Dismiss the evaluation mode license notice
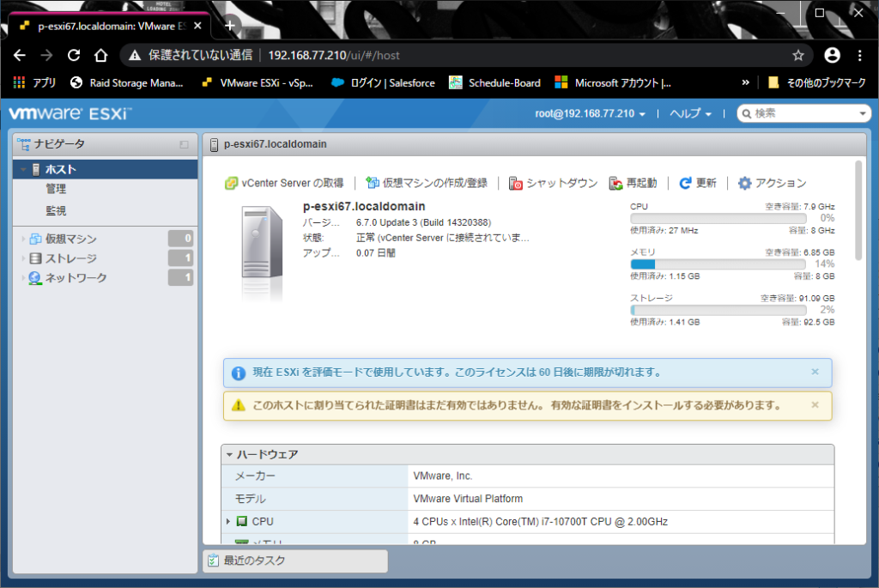879x588 pixels. (x=815, y=372)
